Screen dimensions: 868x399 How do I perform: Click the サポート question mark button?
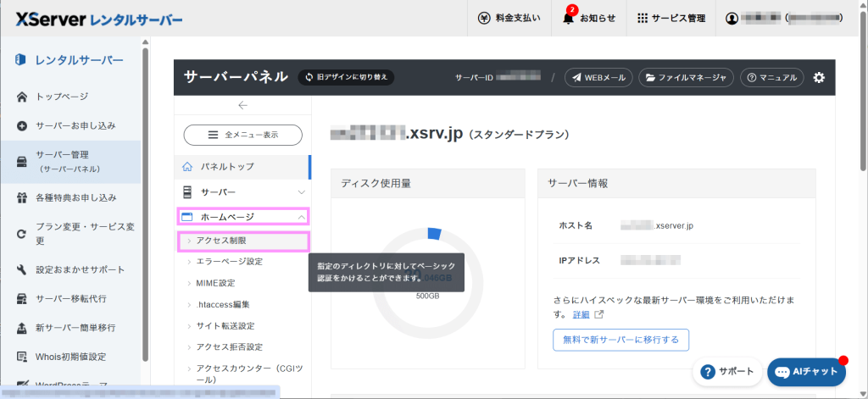tap(726, 371)
